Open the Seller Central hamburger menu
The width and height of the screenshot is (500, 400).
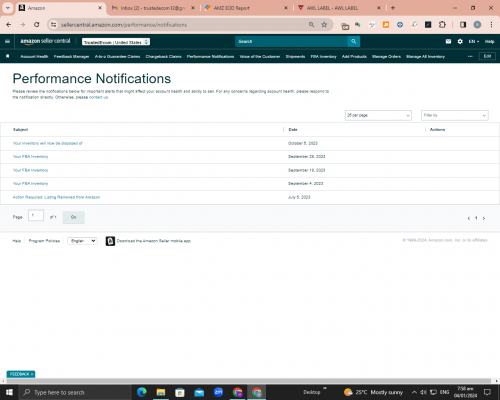click(x=7, y=41)
